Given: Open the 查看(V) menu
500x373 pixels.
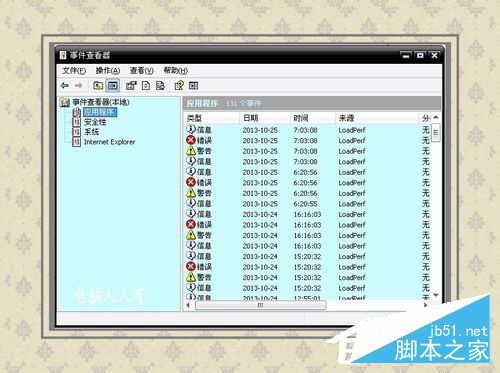Looking at the screenshot, I should (142, 70).
